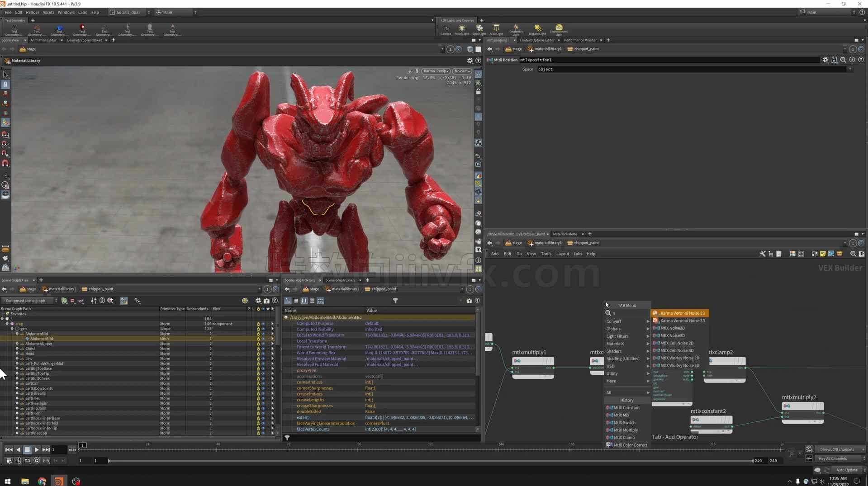Switch to the Material Palette tab
The width and height of the screenshot is (868, 486).
565,234
